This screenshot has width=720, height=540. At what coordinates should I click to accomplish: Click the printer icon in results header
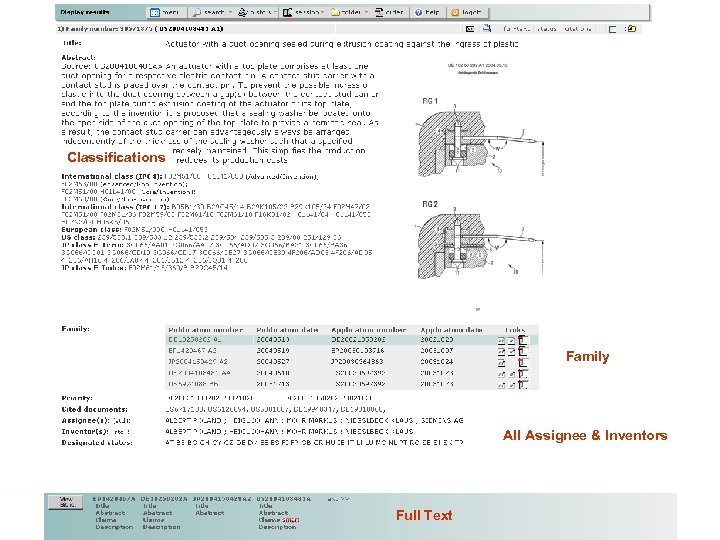(487, 28)
